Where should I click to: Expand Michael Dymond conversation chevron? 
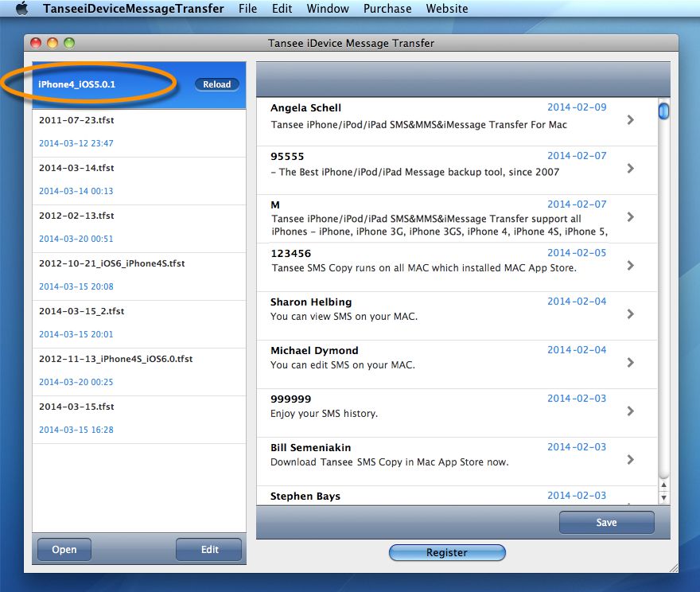(x=630, y=363)
